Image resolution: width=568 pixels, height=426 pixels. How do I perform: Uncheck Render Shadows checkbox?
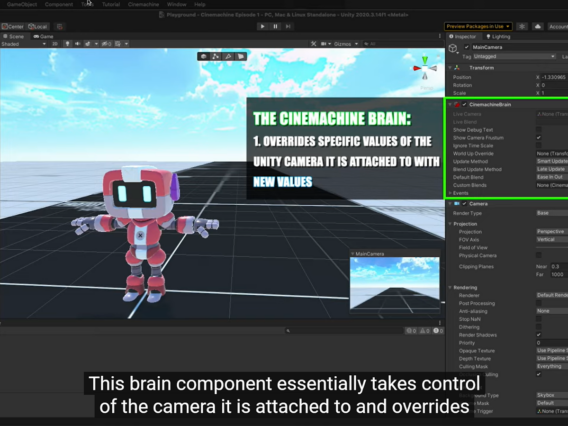tap(539, 335)
